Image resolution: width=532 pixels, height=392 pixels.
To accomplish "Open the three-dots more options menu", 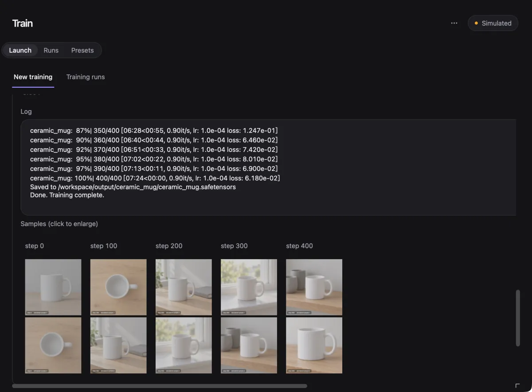I will pos(454,23).
